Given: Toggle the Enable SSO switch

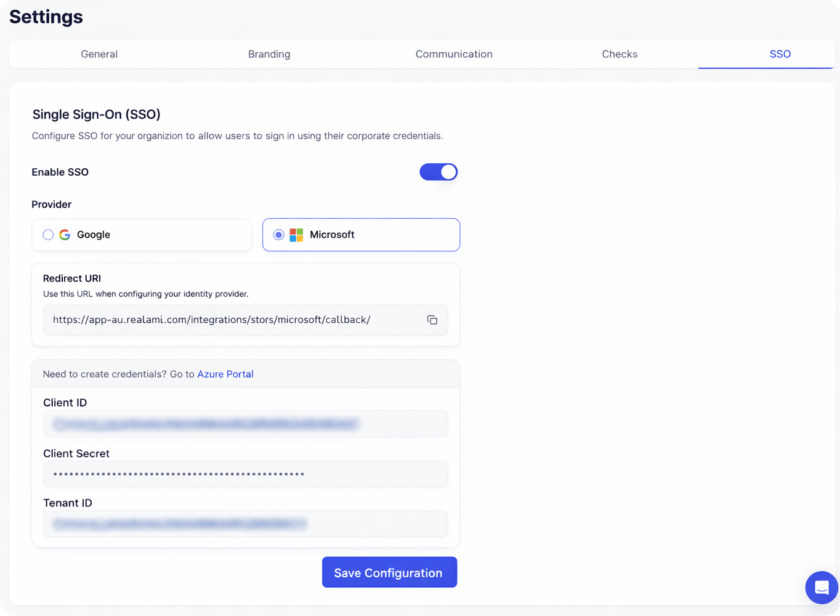Looking at the screenshot, I should 438,172.
